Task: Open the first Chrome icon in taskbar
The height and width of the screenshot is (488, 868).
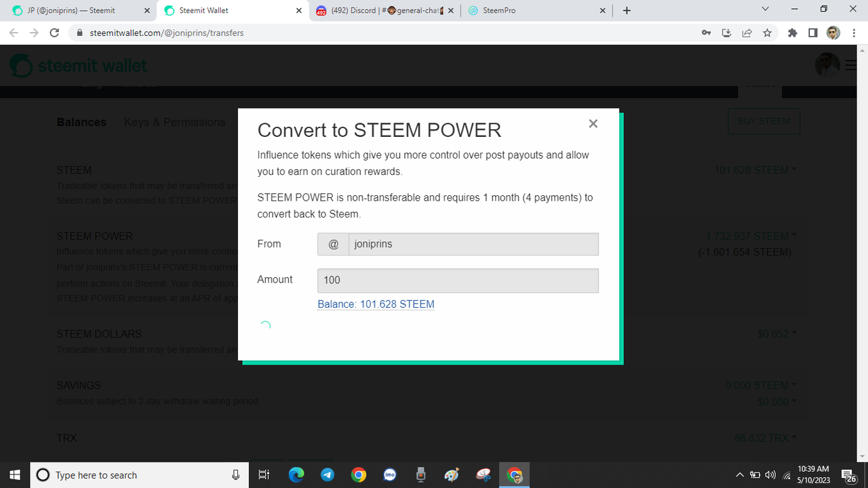Action: [359, 475]
